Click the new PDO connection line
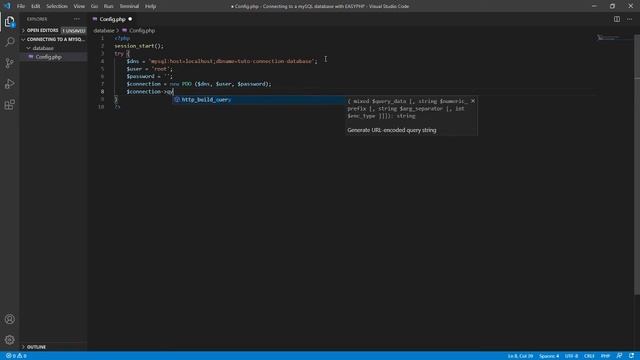This screenshot has width=640, height=360. (x=199, y=84)
